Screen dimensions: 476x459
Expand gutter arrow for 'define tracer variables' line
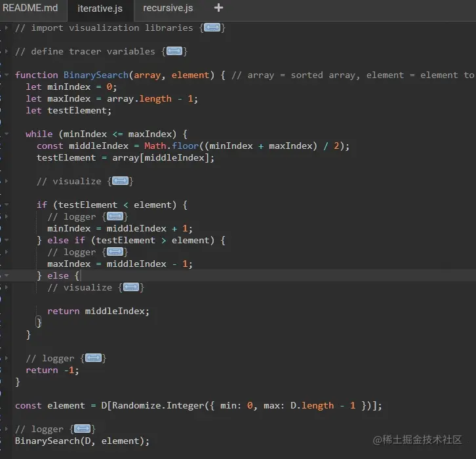[6, 51]
